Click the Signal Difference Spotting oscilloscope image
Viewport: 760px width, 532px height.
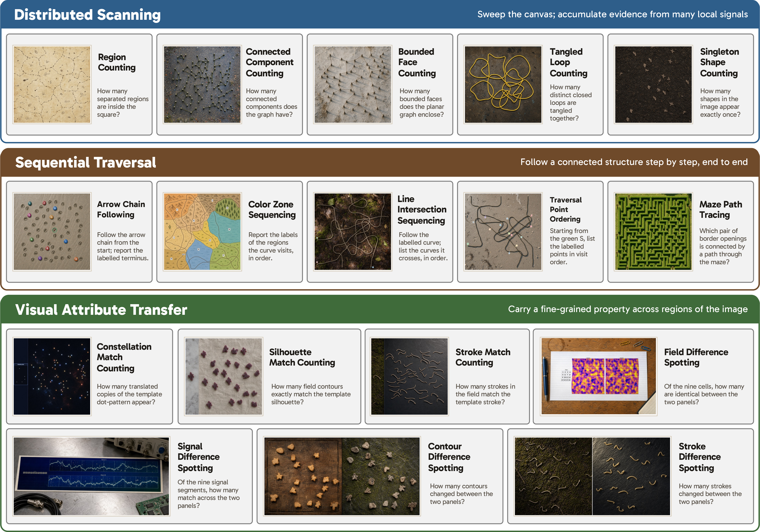pos(91,476)
